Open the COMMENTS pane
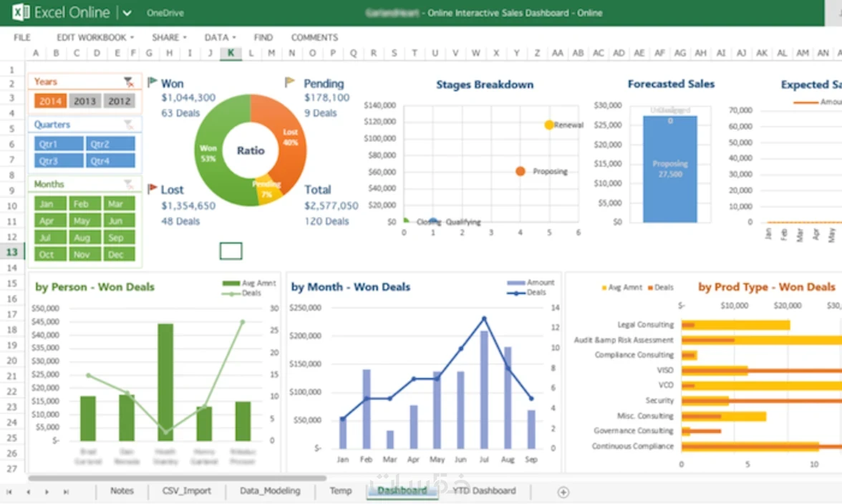 [x=315, y=37]
